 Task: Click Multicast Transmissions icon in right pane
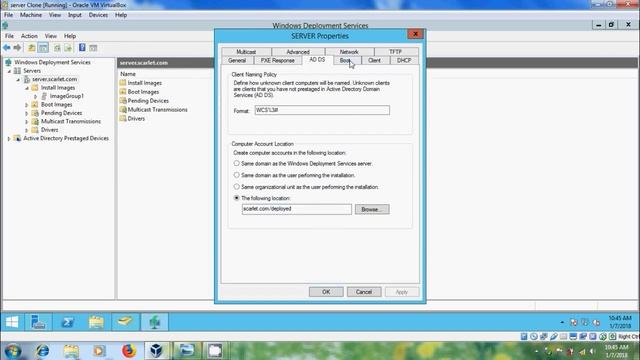click(x=123, y=109)
